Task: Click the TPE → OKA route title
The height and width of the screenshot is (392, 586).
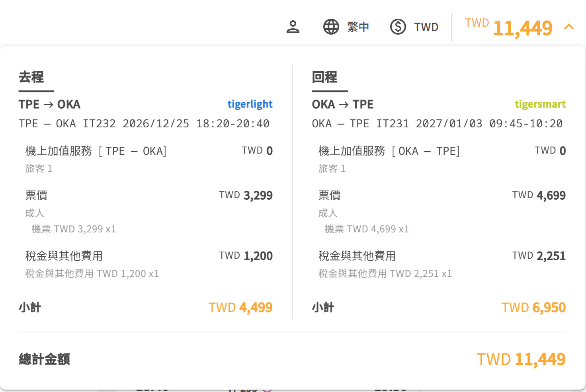Action: [x=49, y=104]
